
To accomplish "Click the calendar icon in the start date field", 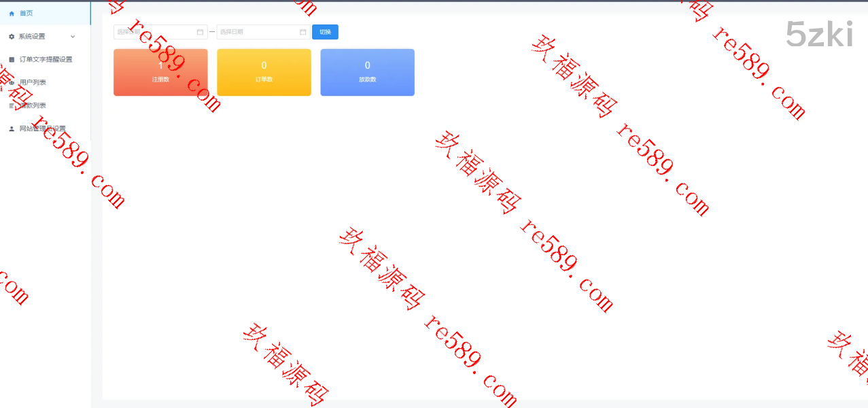I will [200, 32].
